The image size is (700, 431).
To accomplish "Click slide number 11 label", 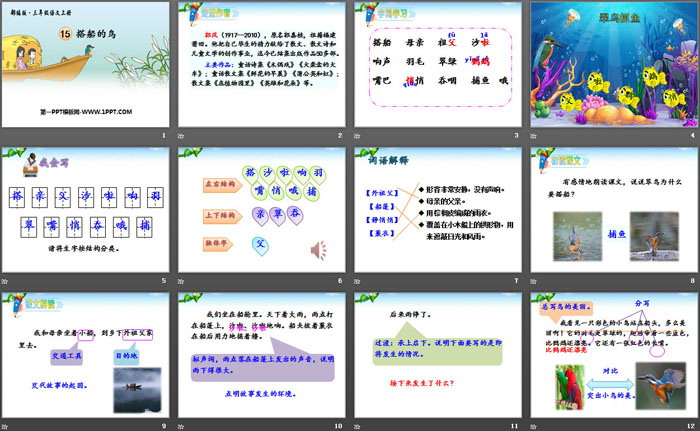I will pyautogui.click(x=515, y=426).
